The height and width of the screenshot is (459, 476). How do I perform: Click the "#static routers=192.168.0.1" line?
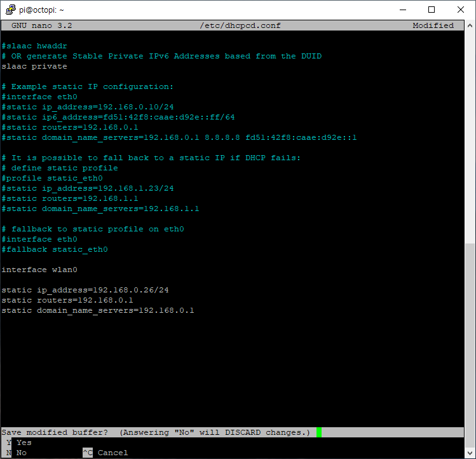pyautogui.click(x=70, y=127)
